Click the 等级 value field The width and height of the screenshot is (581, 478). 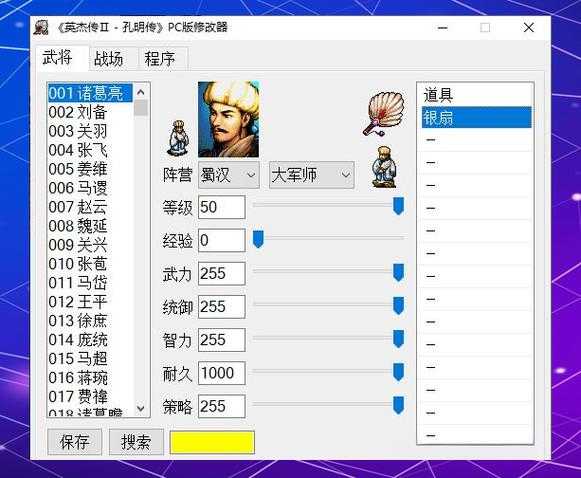coord(222,207)
